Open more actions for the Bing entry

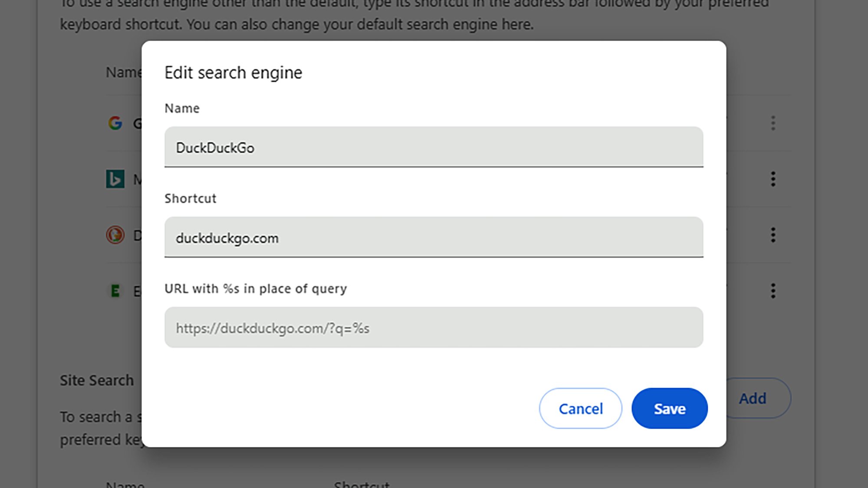pyautogui.click(x=774, y=179)
